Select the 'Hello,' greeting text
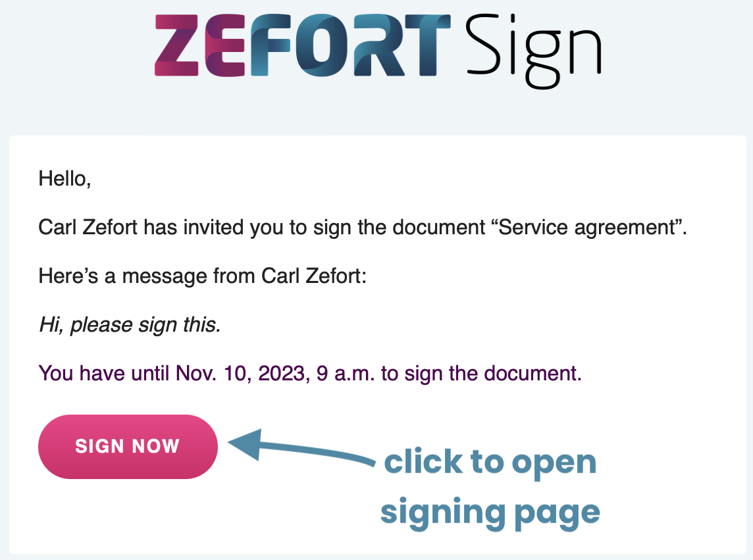The width and height of the screenshot is (753, 560). 65,179
